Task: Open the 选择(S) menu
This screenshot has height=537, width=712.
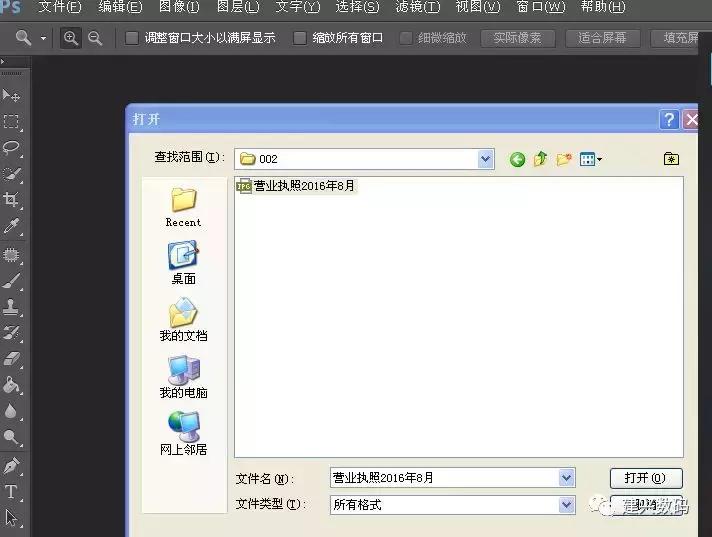Action: coord(357,7)
